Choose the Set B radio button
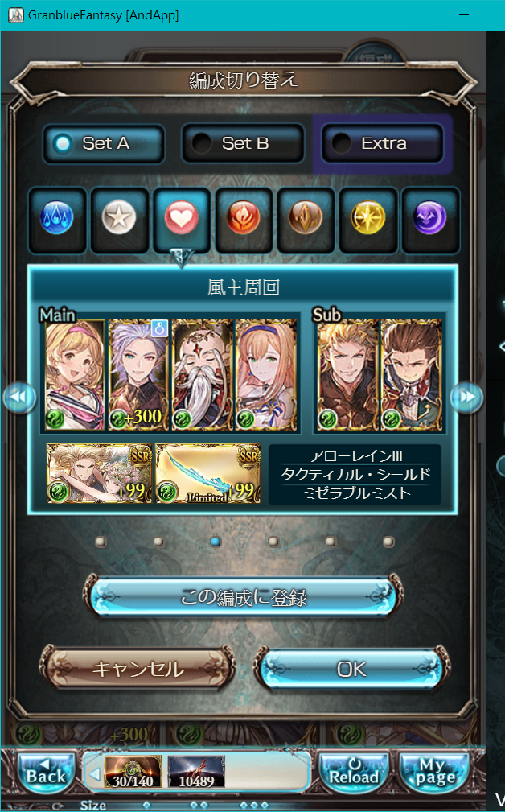This screenshot has width=505, height=812. tap(243, 143)
